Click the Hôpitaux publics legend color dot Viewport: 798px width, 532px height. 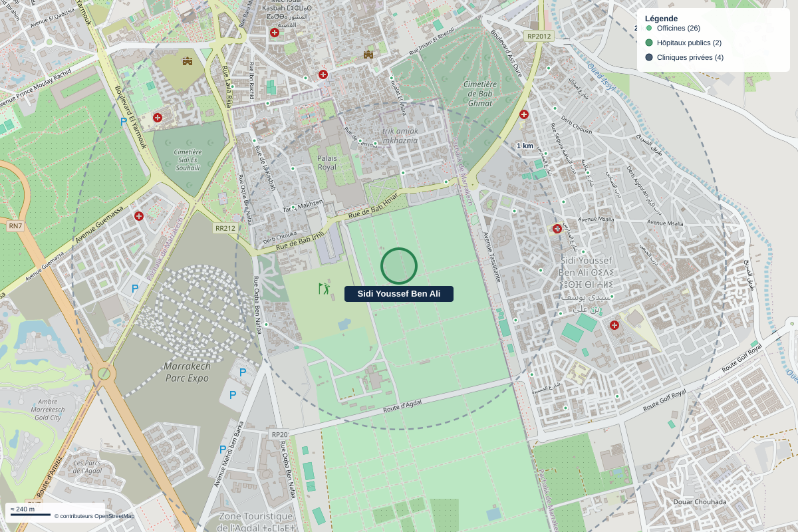click(x=649, y=43)
